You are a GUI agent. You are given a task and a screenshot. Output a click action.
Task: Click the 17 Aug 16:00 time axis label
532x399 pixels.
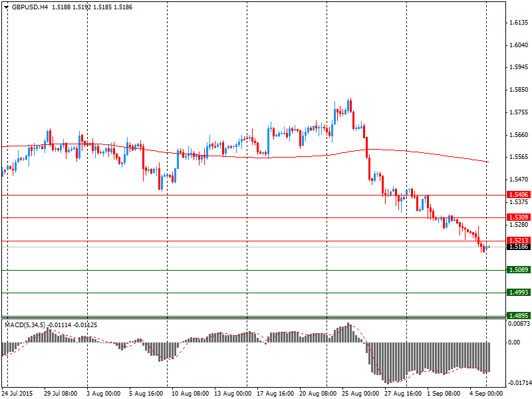(275, 394)
